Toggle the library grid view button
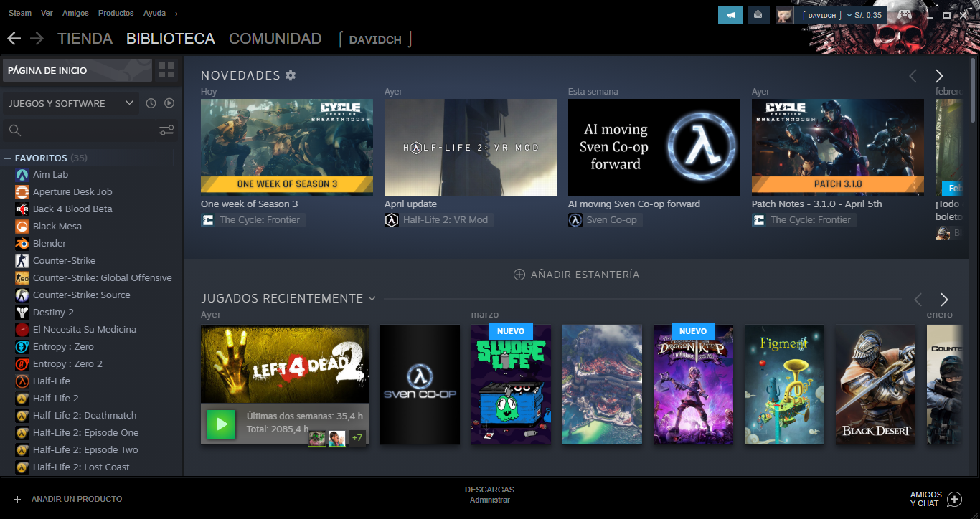The height and width of the screenshot is (519, 980). point(166,70)
